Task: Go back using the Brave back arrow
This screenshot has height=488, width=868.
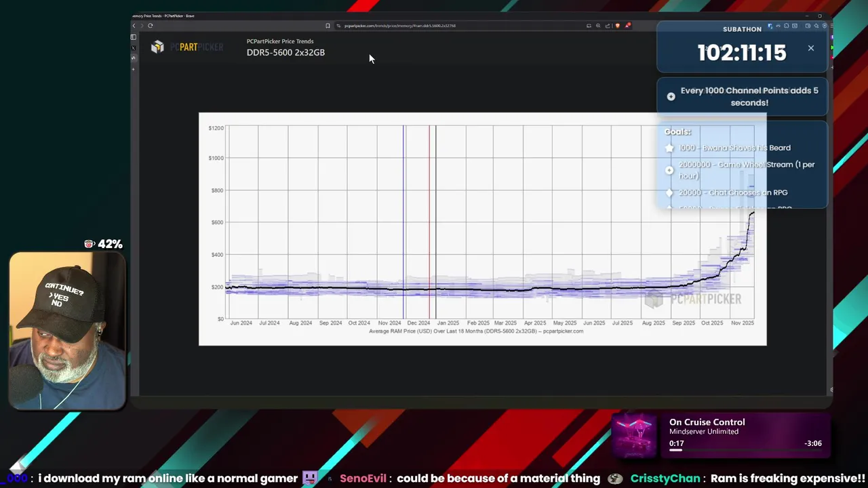Action: coord(134,26)
